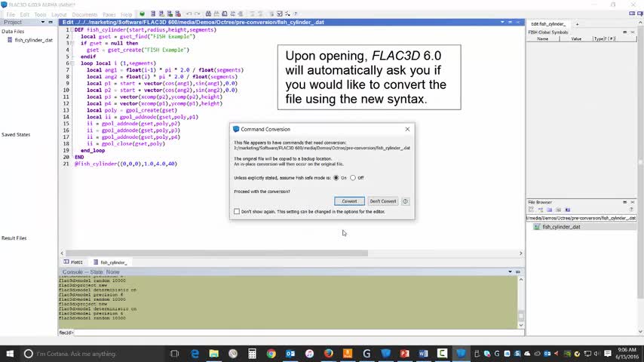Click the Undo toolbar icon
Screen dimensions: 644x362
189,14
